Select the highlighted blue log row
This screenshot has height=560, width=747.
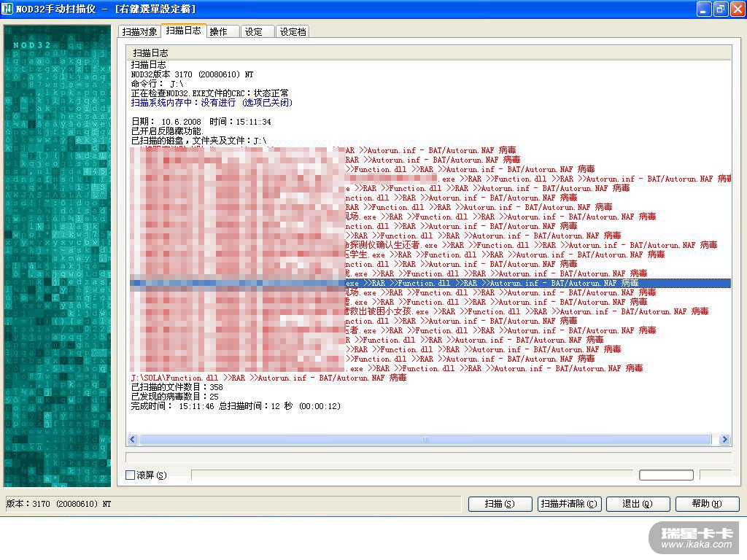tap(430, 283)
